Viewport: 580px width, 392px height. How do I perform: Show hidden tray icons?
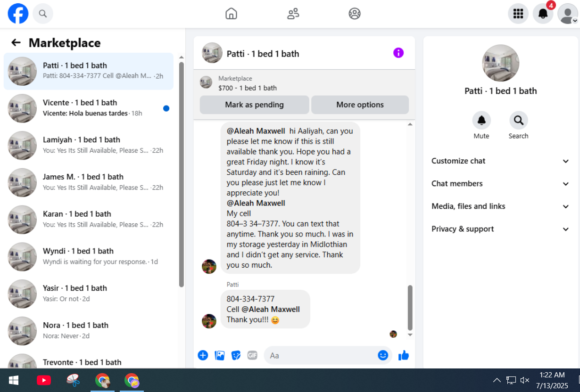[497, 380]
